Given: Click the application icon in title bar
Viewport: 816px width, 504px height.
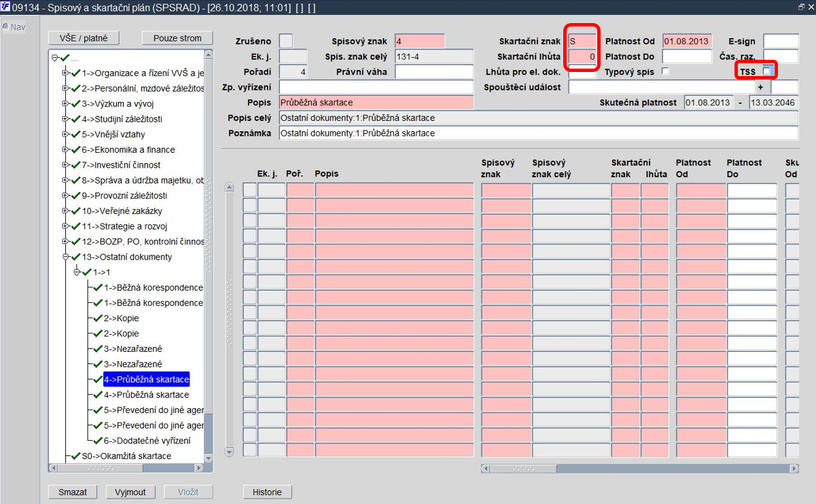Looking at the screenshot, I should pyautogui.click(x=6, y=7).
